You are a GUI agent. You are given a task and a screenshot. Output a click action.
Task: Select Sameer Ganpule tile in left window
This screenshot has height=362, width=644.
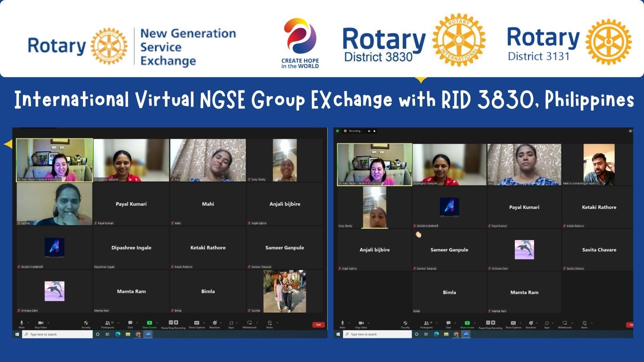tap(285, 247)
